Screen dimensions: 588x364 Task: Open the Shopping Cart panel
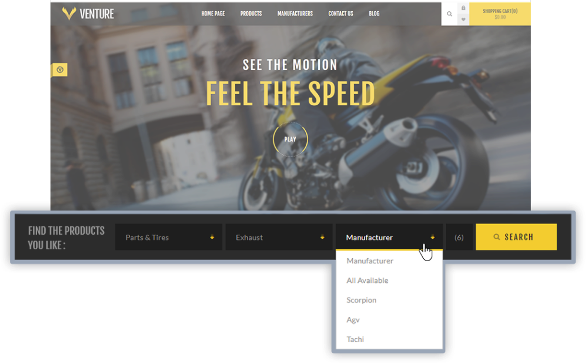[500, 14]
